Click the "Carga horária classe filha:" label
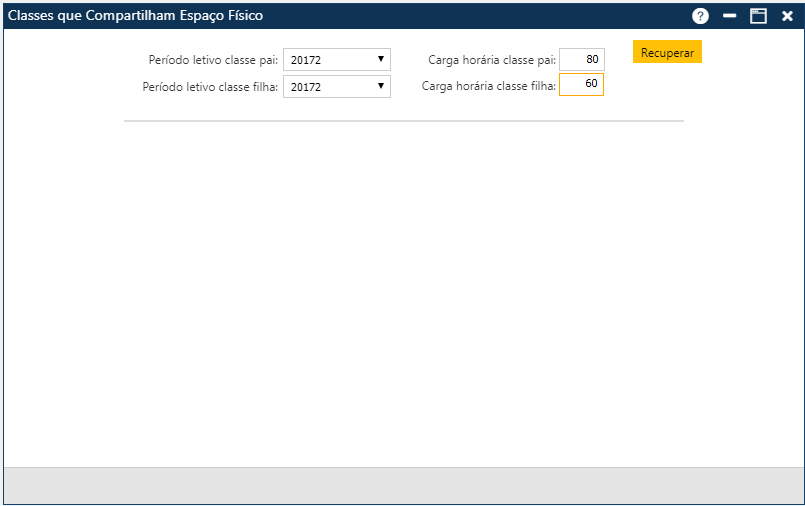Screen dimensions: 805x506 click(488, 86)
